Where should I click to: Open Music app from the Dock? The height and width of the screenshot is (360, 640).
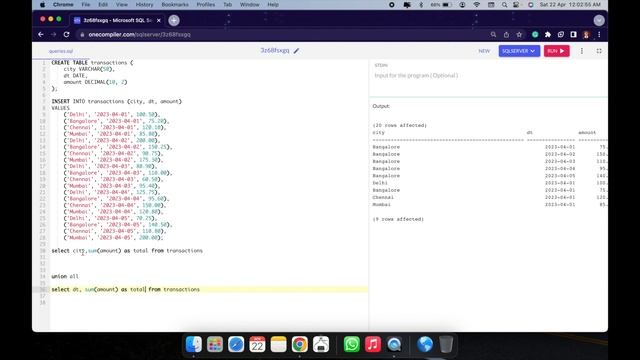click(373, 344)
